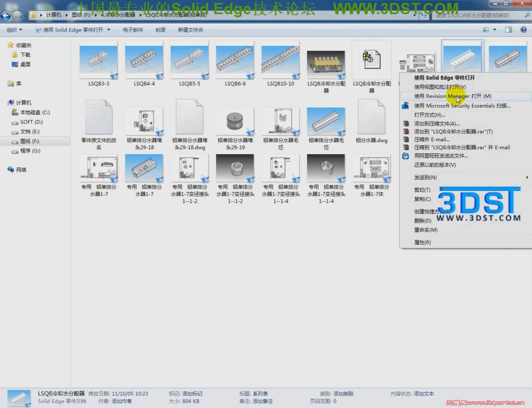The image size is (532, 408).
Task: Refresh the folder using address bar refresh icon
Action: click(x=423, y=15)
